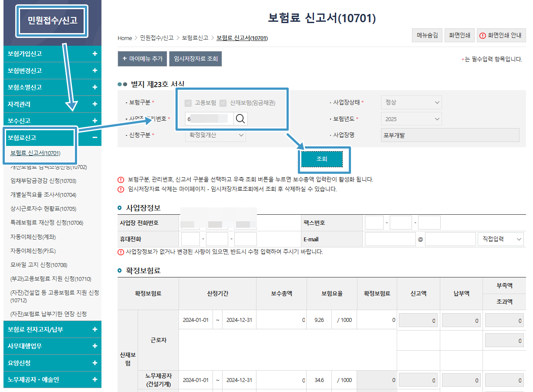Expand 보수신고 with its plus icon

(95, 121)
